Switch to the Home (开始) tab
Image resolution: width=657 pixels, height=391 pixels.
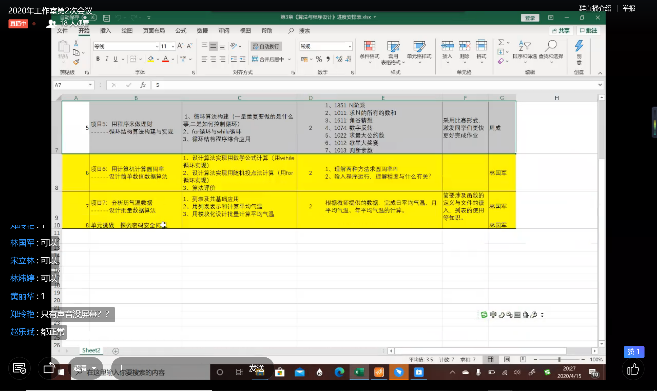click(84, 31)
